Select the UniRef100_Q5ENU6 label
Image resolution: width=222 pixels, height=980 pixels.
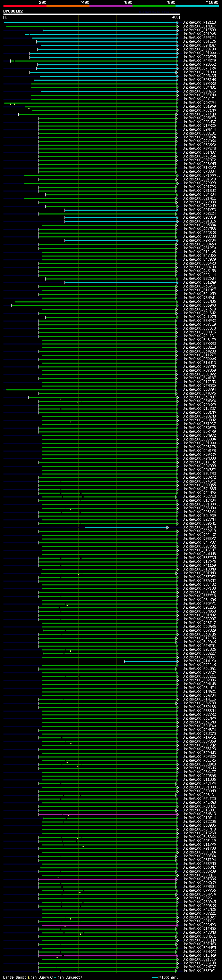click(199, 301)
